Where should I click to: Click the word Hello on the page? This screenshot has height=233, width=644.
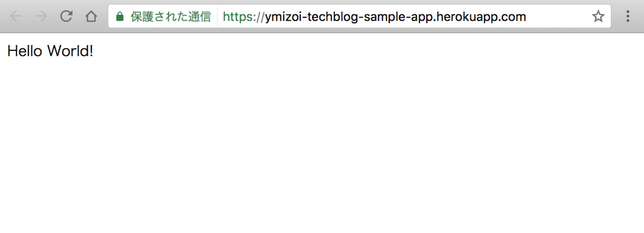(x=25, y=51)
